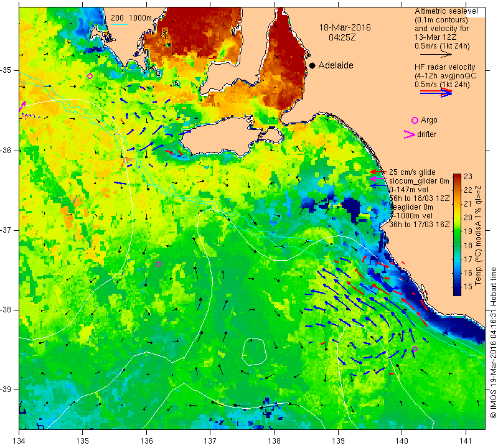The width and height of the screenshot is (498, 448).
Task: Click the 'Argo' legend label
Action: [x=429, y=120]
